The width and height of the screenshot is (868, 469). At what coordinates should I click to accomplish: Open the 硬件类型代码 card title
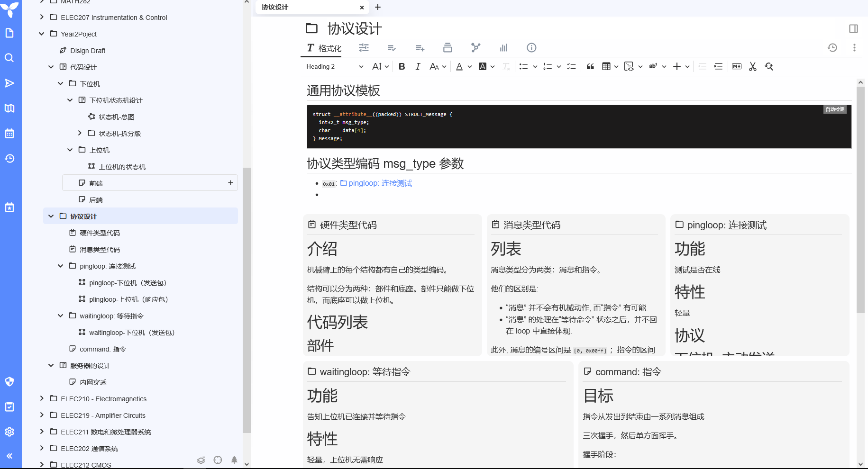click(348, 225)
